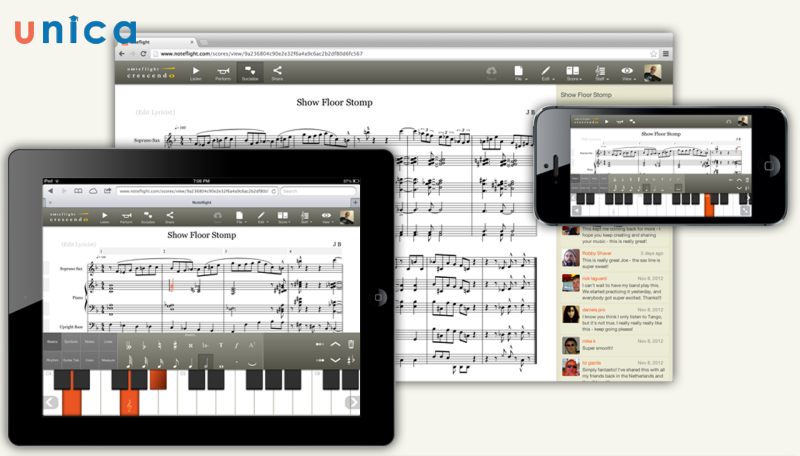The width and height of the screenshot is (800, 456).
Task: Select Socialize icon in browser window toolbar
Action: (250, 73)
